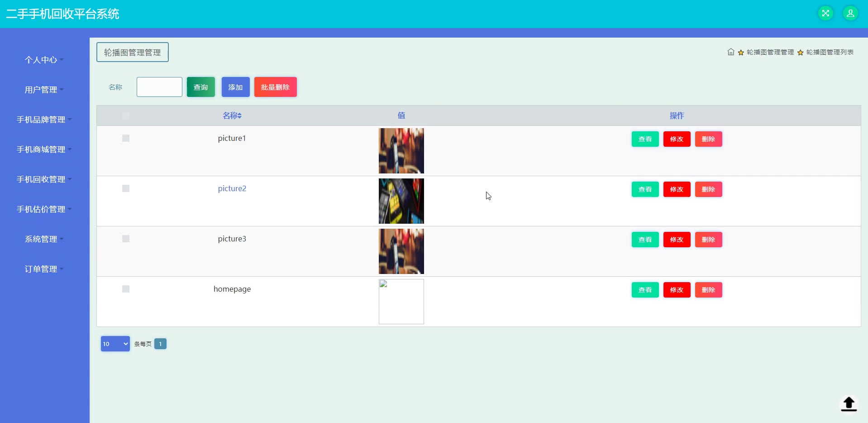Screen dimensions: 868x423
Task: Delete picture2 with 删除 button
Action: click(709, 189)
